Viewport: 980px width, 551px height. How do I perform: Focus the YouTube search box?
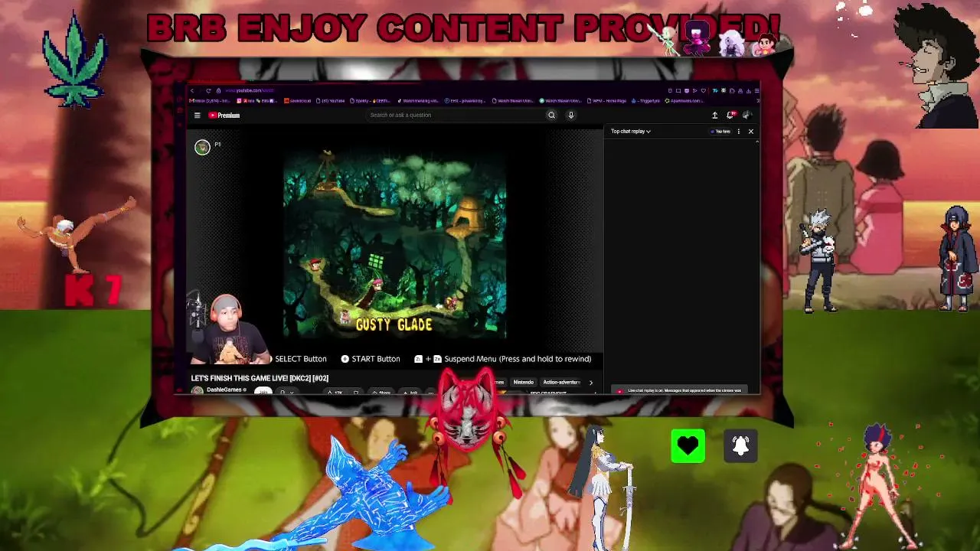tap(456, 116)
